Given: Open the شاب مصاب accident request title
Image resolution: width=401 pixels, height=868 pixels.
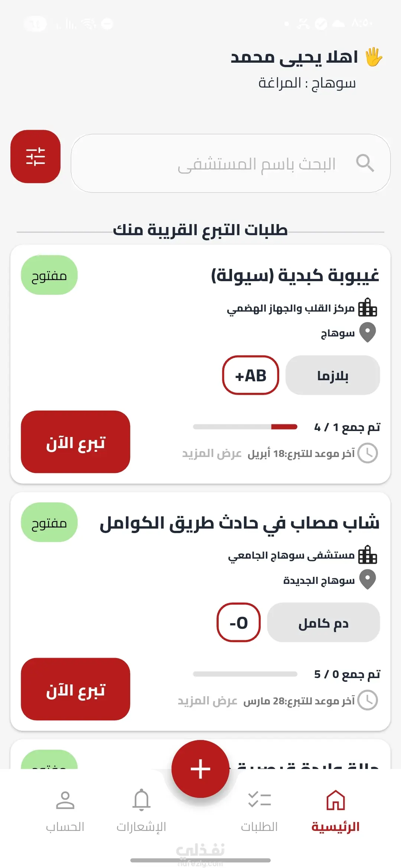Looking at the screenshot, I should pos(239,523).
